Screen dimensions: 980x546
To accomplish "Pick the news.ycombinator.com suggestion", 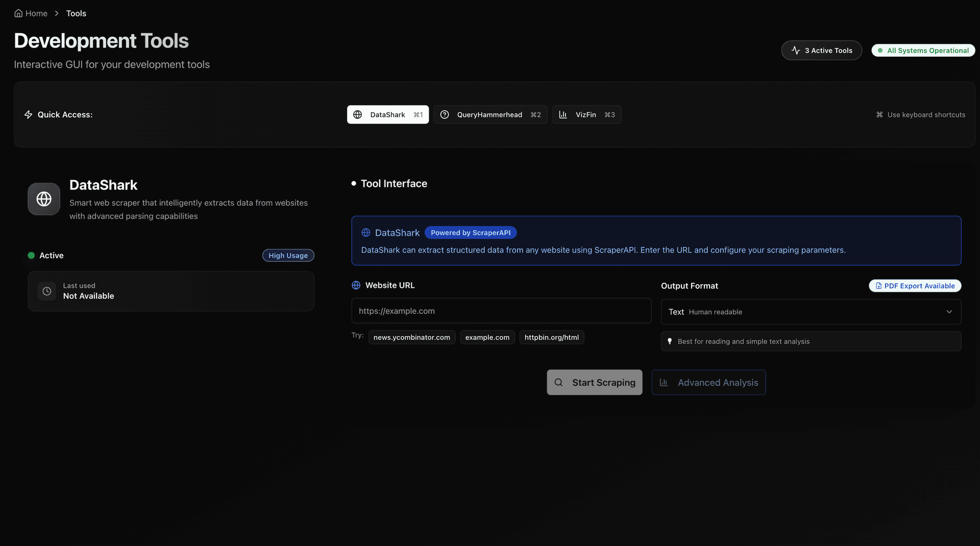I will tap(412, 337).
